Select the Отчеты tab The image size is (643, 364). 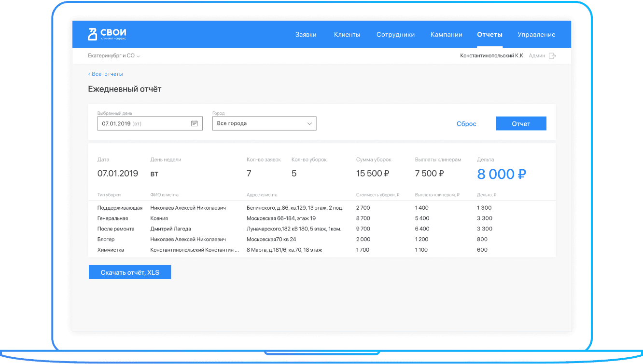click(x=489, y=35)
